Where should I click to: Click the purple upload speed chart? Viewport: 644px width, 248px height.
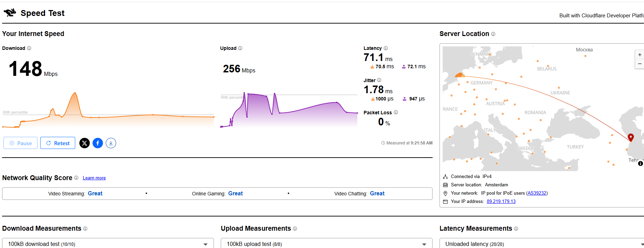pyautogui.click(x=289, y=109)
